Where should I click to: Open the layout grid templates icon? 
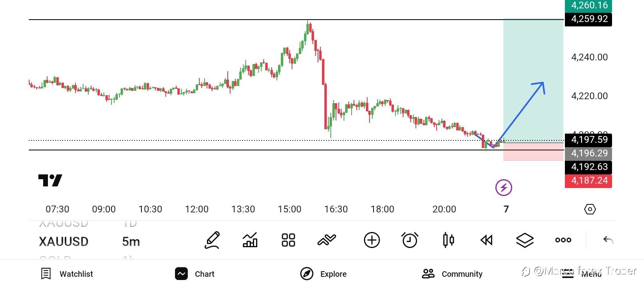[288, 240]
